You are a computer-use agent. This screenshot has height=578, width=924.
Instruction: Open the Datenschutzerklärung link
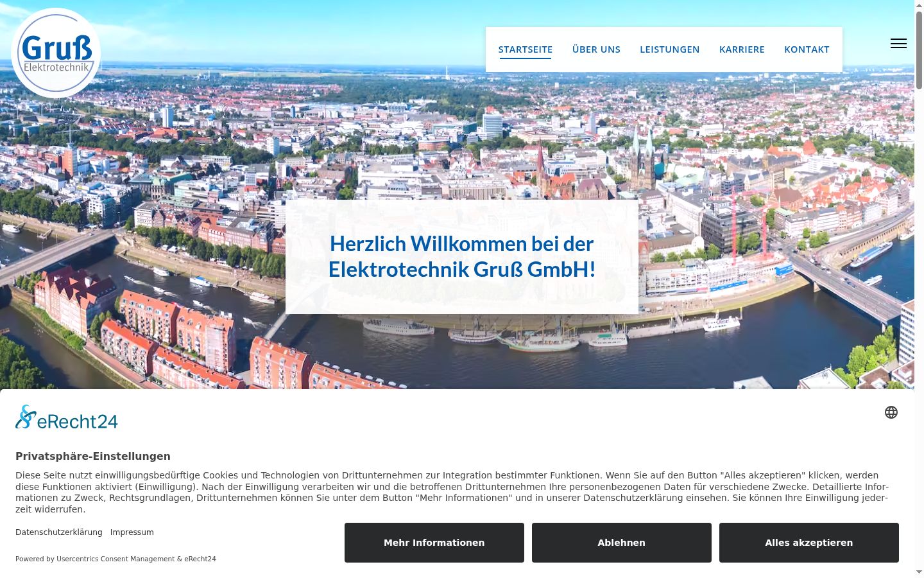pyautogui.click(x=59, y=532)
